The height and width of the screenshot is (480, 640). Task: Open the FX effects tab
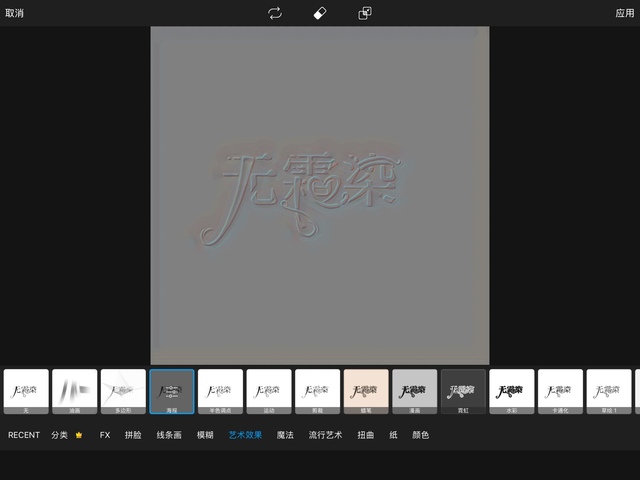pos(105,435)
